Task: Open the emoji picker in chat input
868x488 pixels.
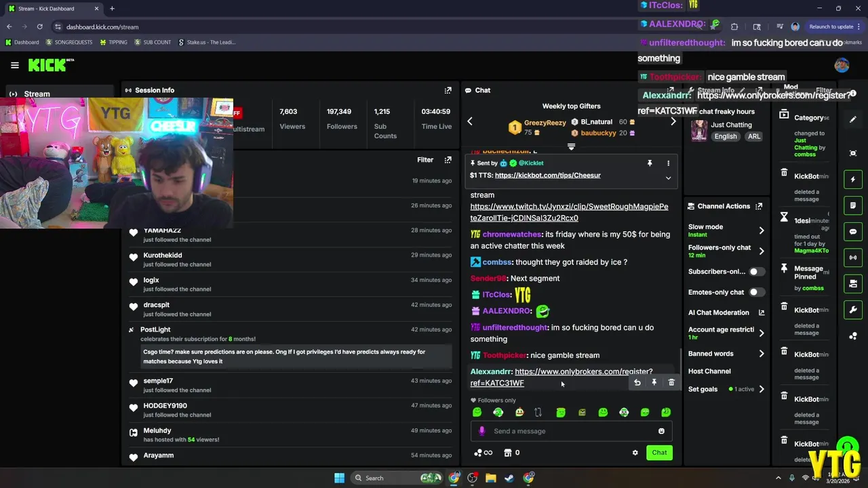Action: 661,431
